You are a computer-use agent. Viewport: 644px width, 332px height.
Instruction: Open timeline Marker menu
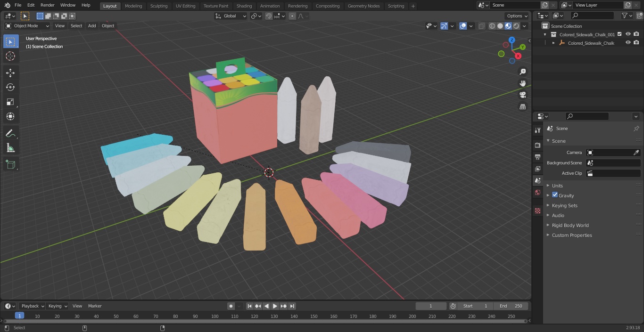[95, 306]
